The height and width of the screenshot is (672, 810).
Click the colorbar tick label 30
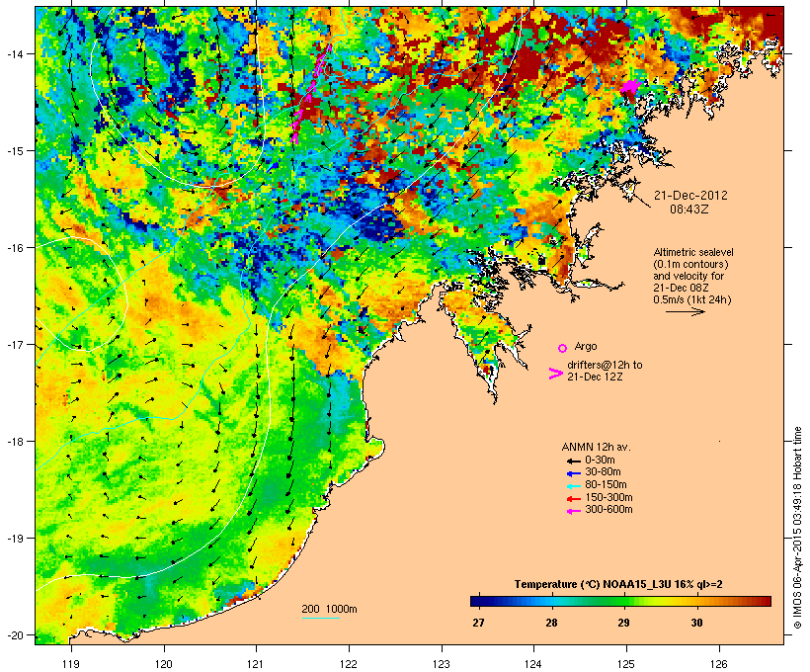pos(696,623)
